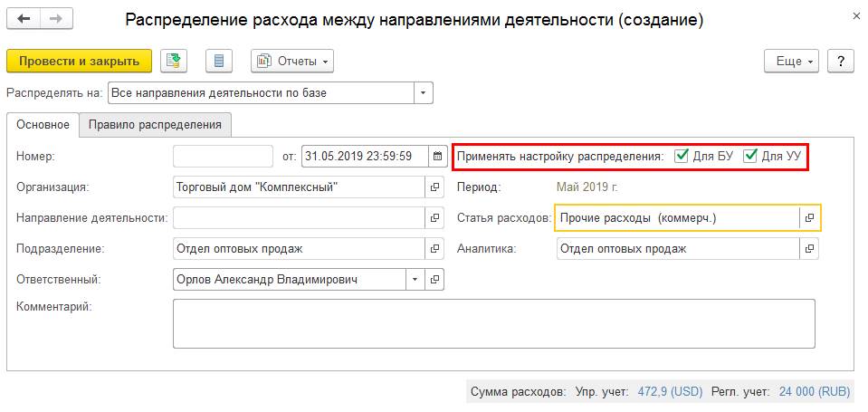Go back with the left arrow button
Image resolution: width=868 pixels, height=412 pixels.
click(24, 19)
